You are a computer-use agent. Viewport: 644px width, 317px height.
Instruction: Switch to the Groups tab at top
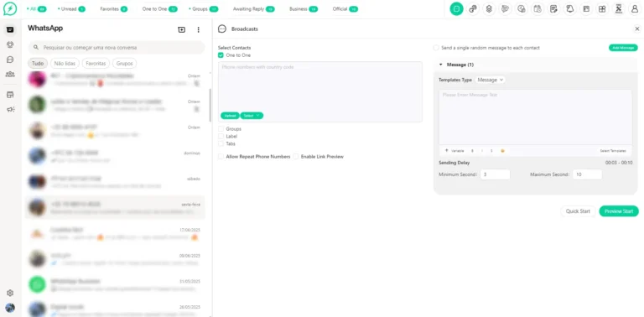(203, 8)
